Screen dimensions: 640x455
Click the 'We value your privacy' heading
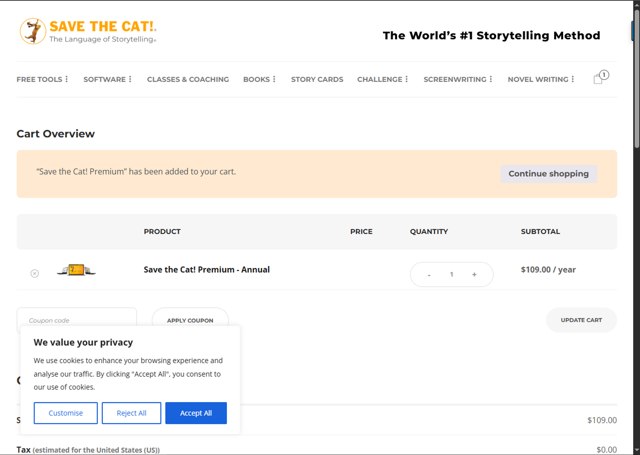click(83, 342)
